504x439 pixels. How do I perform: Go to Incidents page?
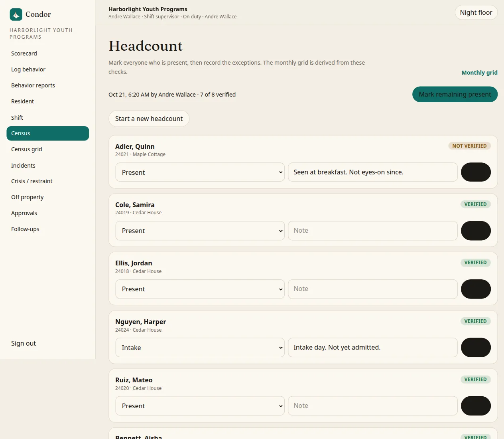point(47,165)
